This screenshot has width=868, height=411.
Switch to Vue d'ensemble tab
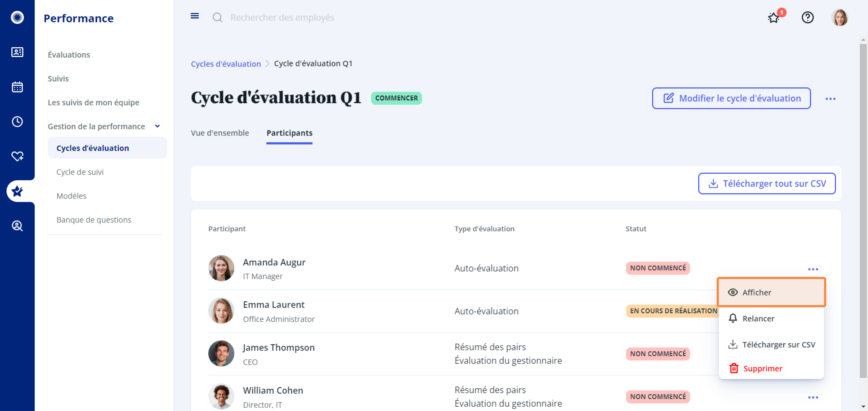pos(220,133)
